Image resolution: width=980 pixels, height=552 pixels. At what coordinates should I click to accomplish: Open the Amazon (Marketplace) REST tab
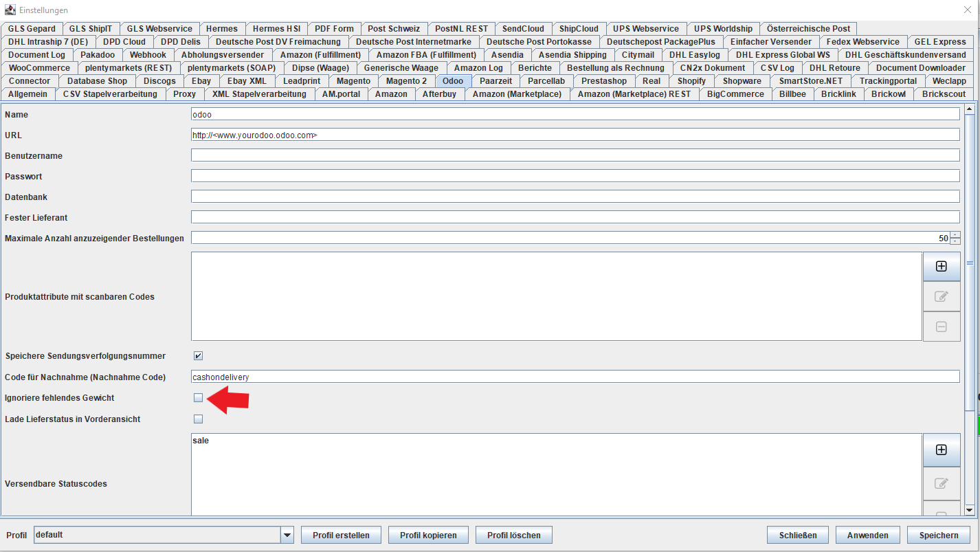click(x=634, y=94)
